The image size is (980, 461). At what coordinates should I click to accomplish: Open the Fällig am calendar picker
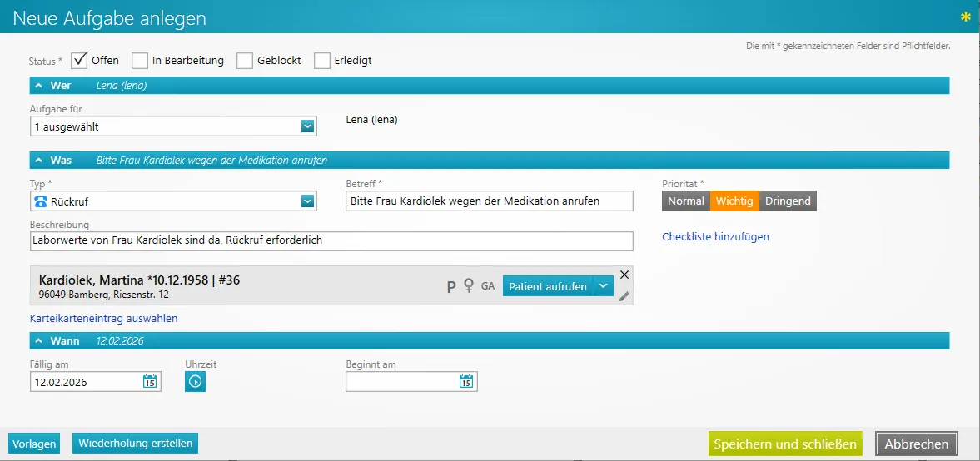[x=150, y=382]
